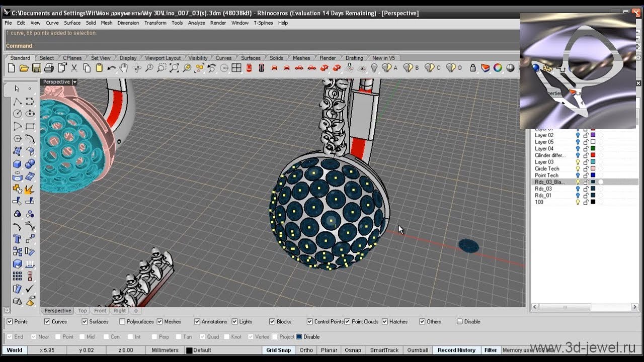Select the Polyline tool

click(18, 101)
